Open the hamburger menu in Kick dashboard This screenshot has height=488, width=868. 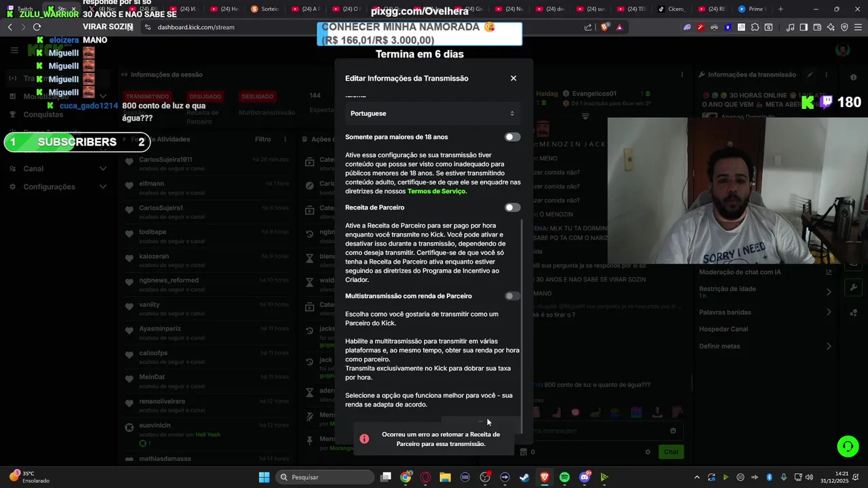click(14, 50)
